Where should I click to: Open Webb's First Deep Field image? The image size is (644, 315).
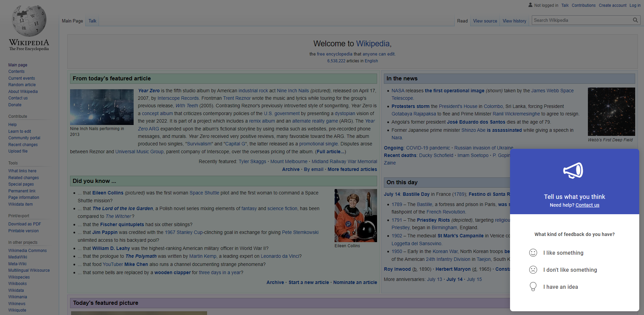pos(611,112)
